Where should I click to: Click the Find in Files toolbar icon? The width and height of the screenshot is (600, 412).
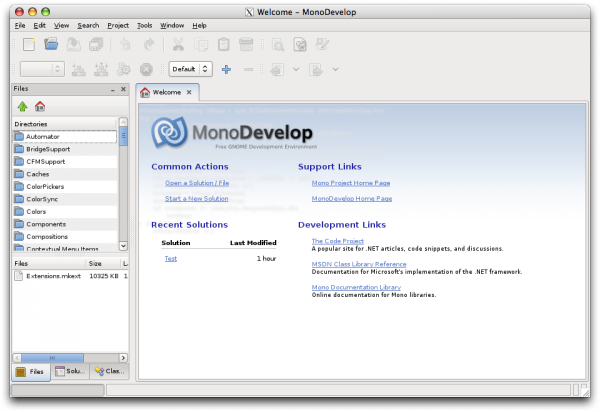[x=300, y=44]
